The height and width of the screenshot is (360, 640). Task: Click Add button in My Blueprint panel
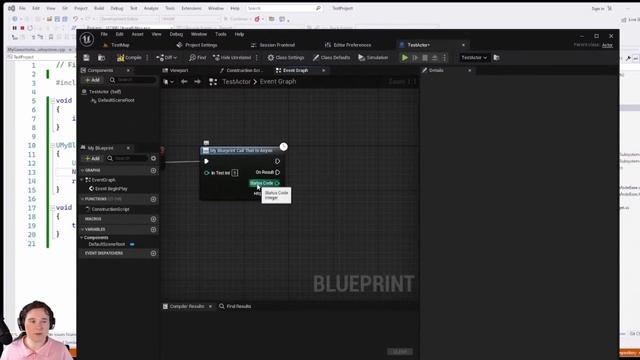[92, 158]
